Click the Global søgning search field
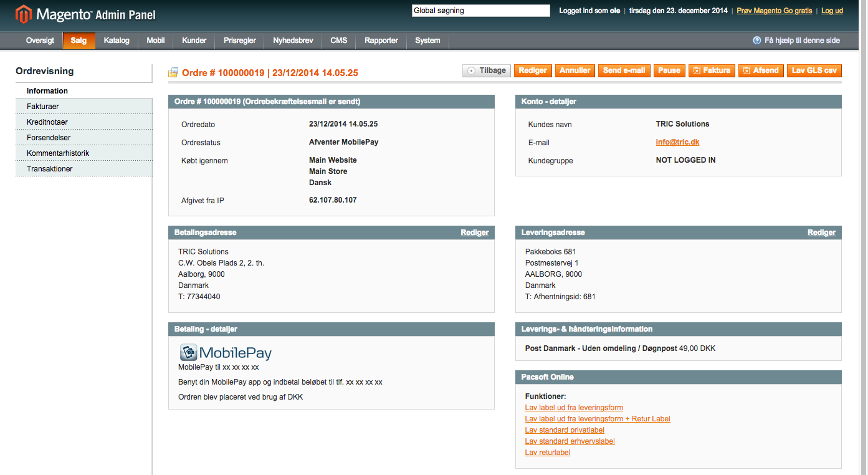The width and height of the screenshot is (868, 475). tap(480, 11)
